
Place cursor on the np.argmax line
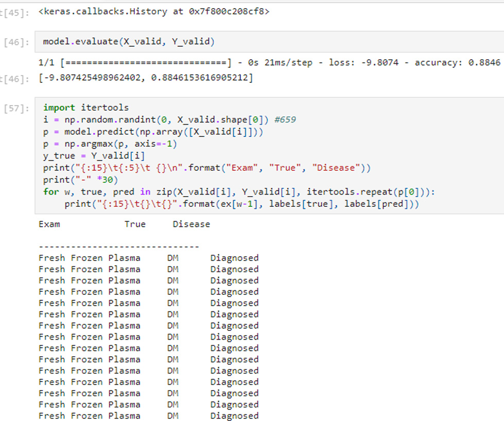coord(110,144)
